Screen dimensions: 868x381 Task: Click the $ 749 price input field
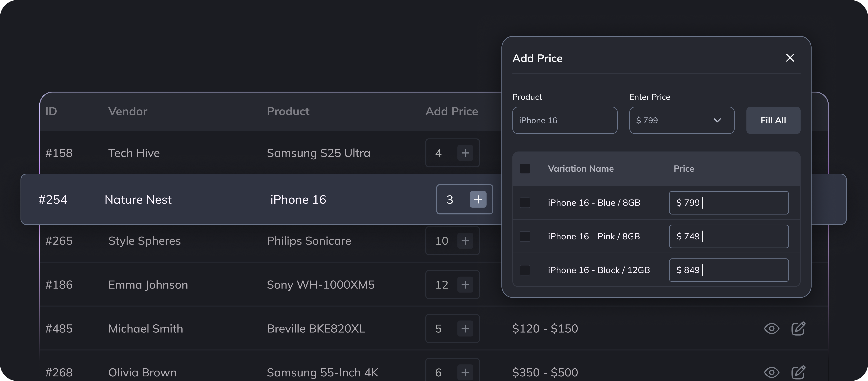[x=729, y=236]
